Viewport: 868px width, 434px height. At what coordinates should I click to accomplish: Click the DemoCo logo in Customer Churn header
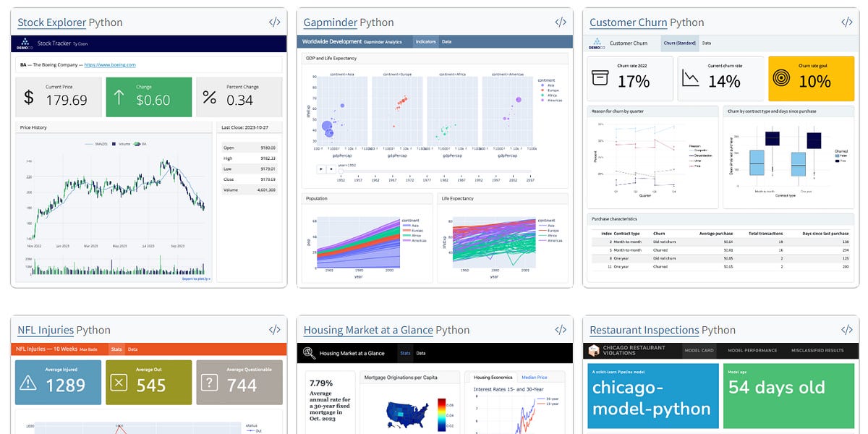(x=596, y=43)
